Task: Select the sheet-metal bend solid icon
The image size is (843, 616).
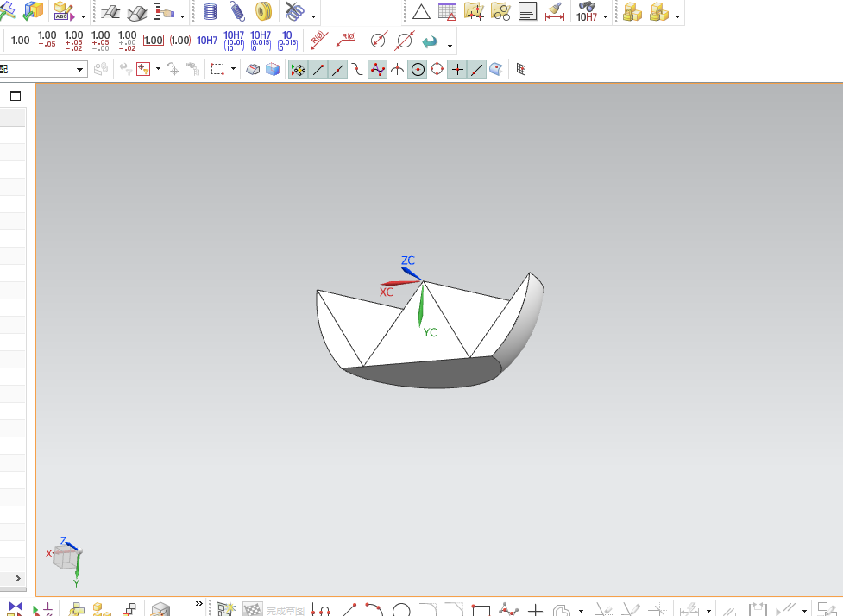Action: pyautogui.click(x=137, y=12)
